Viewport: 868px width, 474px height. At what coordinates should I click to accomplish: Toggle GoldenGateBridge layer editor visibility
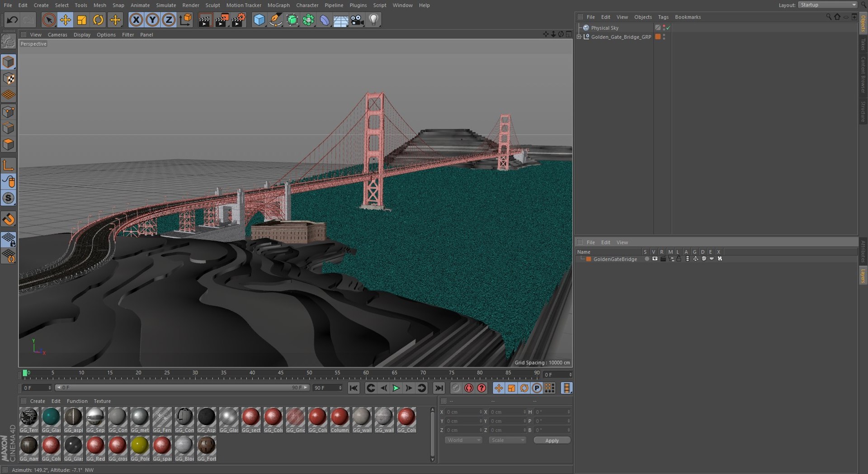655,259
